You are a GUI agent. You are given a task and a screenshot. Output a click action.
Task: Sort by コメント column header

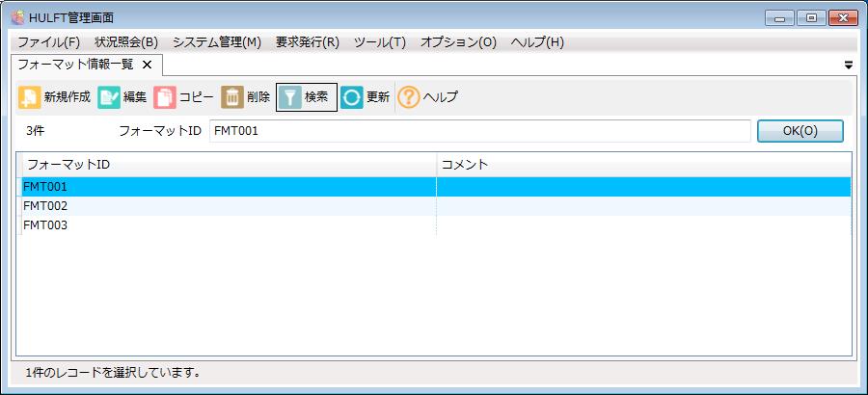click(x=644, y=165)
